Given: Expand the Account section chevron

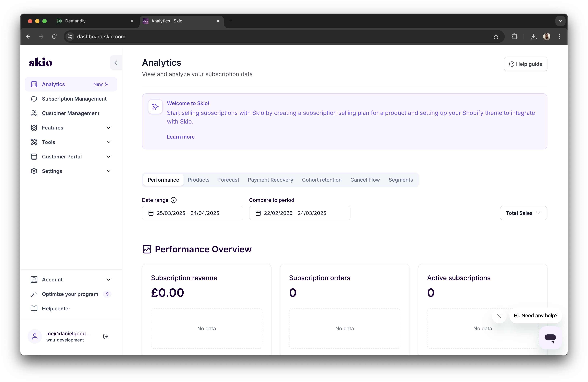Looking at the screenshot, I should tap(108, 280).
